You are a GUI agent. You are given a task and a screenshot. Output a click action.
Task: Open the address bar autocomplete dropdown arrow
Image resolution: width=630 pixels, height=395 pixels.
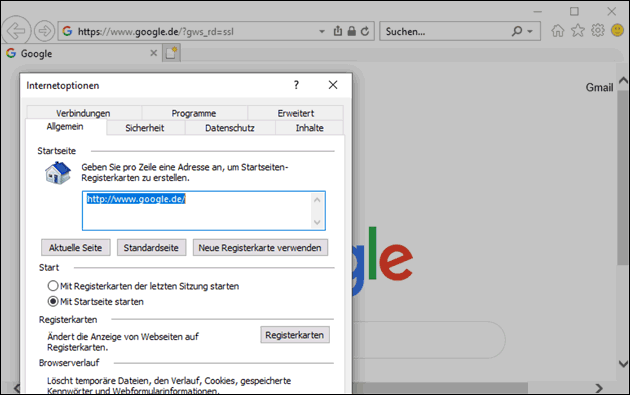(x=322, y=31)
